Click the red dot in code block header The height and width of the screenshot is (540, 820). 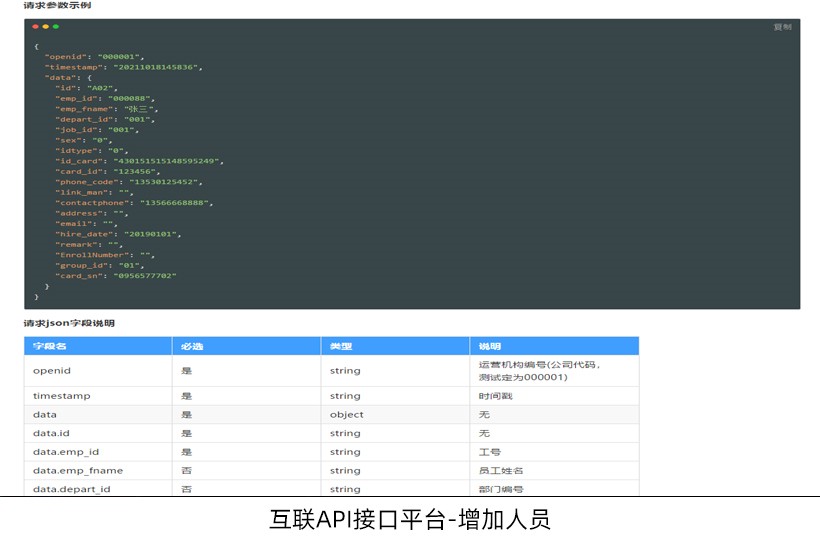[36, 27]
